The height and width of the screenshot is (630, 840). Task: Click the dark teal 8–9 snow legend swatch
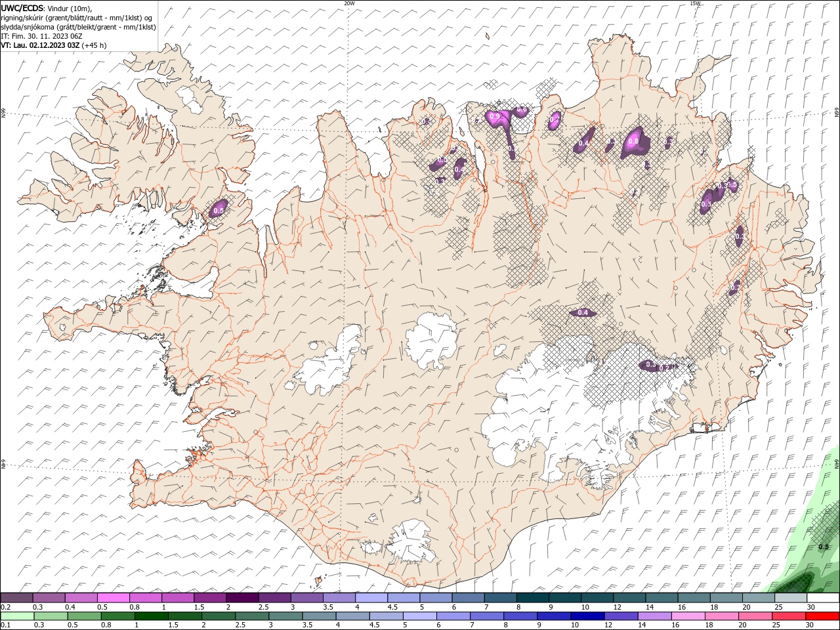click(533, 598)
